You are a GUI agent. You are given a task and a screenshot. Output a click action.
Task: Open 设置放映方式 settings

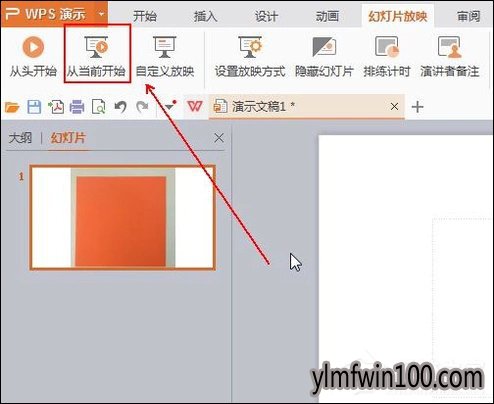pos(250,55)
